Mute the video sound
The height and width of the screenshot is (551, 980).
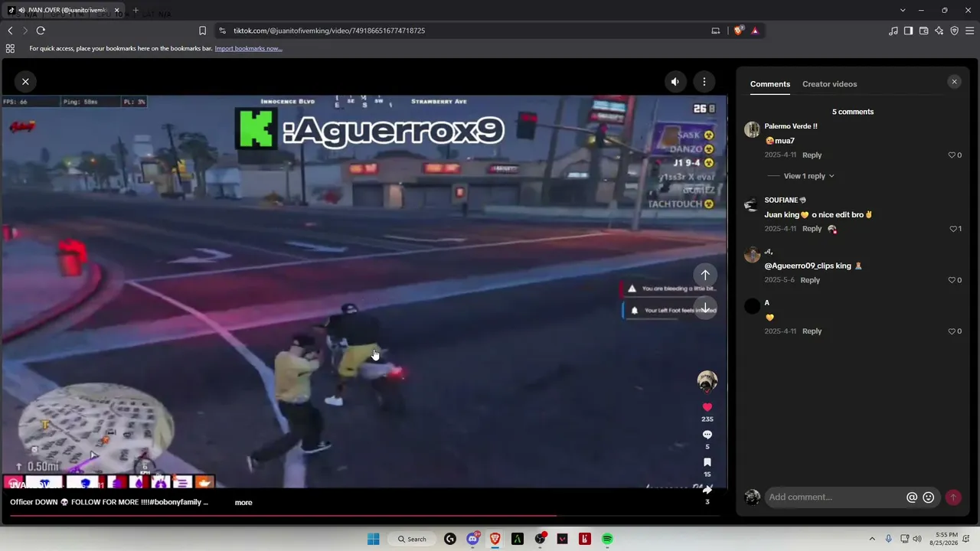pos(675,82)
